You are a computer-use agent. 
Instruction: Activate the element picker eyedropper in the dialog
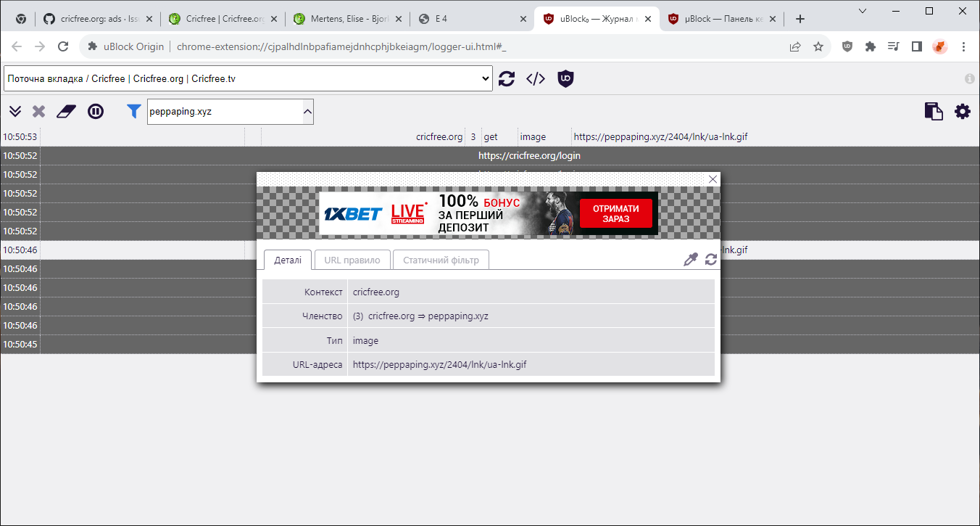point(690,259)
